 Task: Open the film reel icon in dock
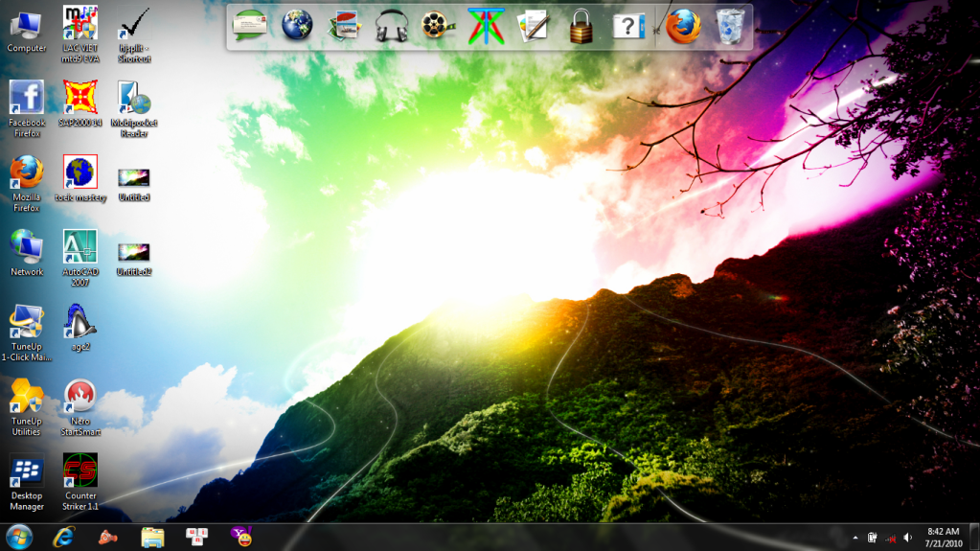pos(438,26)
